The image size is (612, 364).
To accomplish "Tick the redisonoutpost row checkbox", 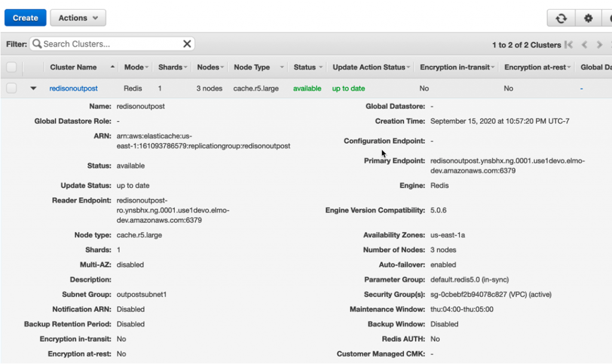I will tap(11, 88).
